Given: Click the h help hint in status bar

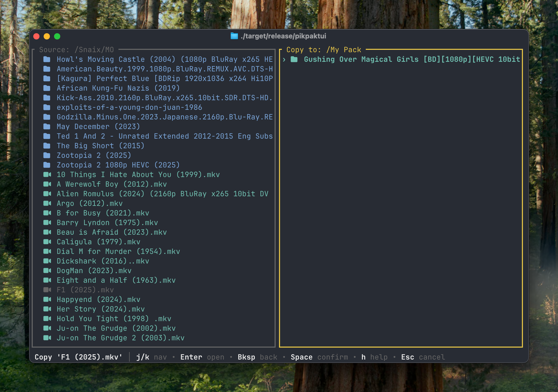Looking at the screenshot, I should click(374, 357).
